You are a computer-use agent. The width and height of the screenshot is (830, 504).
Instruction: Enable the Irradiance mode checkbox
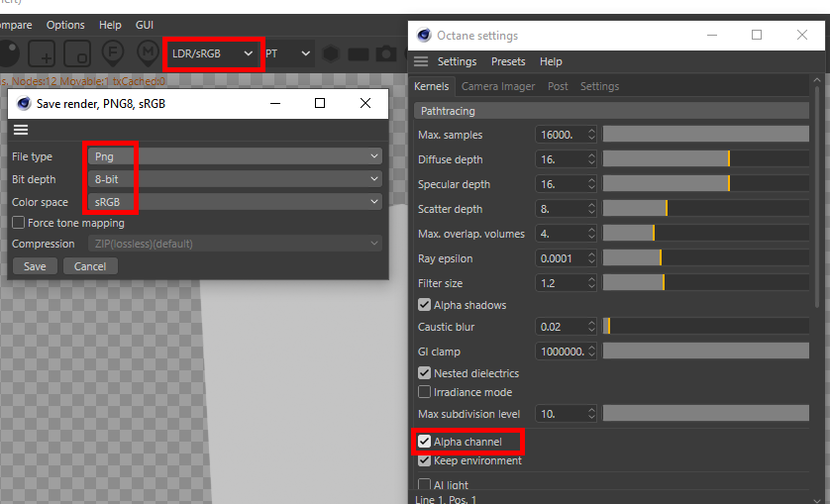(x=424, y=392)
